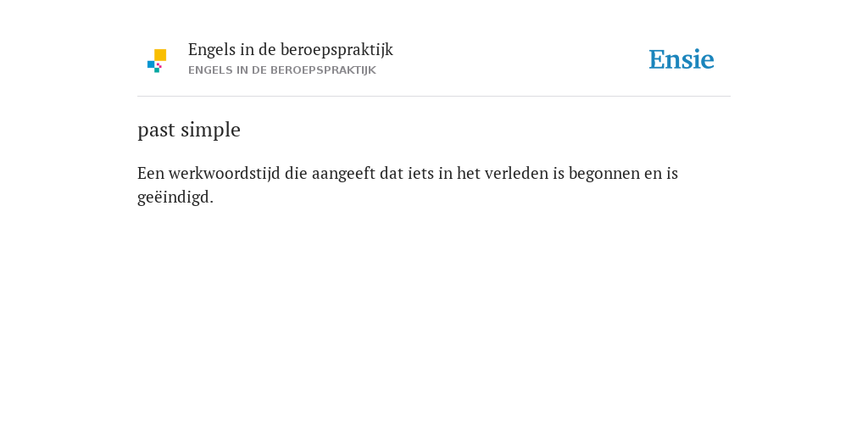The width and height of the screenshot is (868, 434).
Task: Click the teal square in the logo
Action: (x=157, y=70)
